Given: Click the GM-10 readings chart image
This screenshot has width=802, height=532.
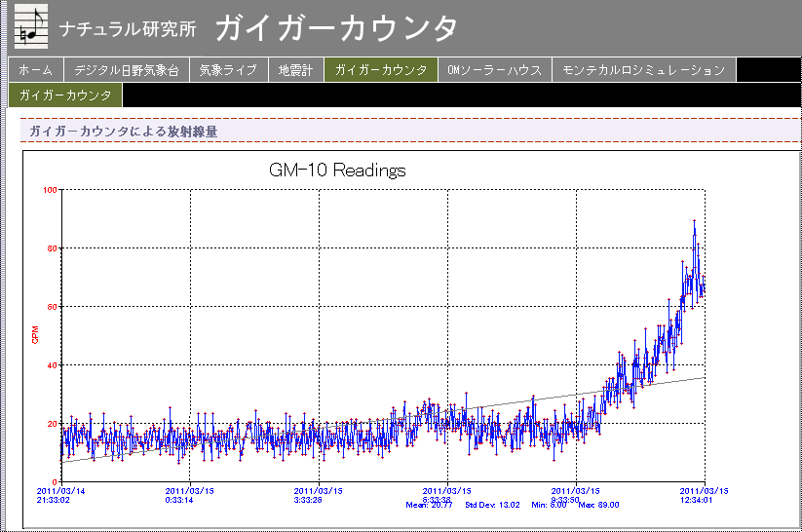Looking at the screenshot, I should pyautogui.click(x=412, y=340).
